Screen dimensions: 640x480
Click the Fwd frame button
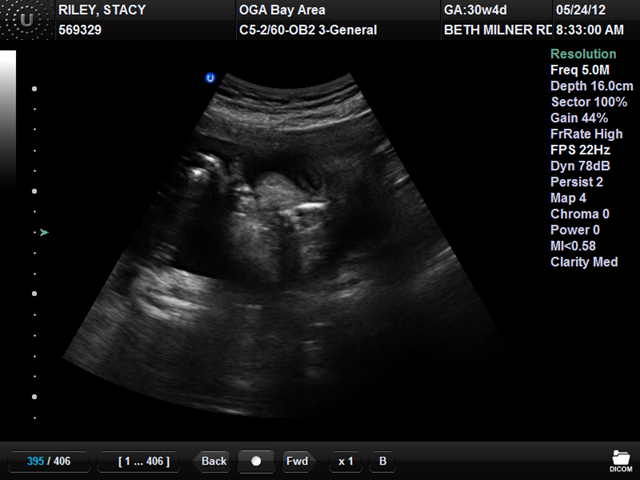297,461
